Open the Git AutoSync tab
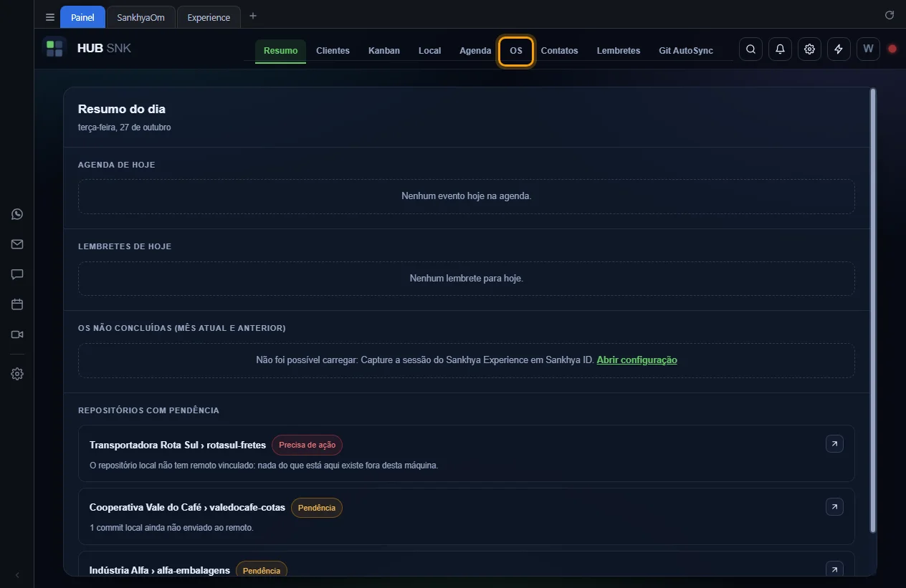The image size is (906, 588). [686, 51]
